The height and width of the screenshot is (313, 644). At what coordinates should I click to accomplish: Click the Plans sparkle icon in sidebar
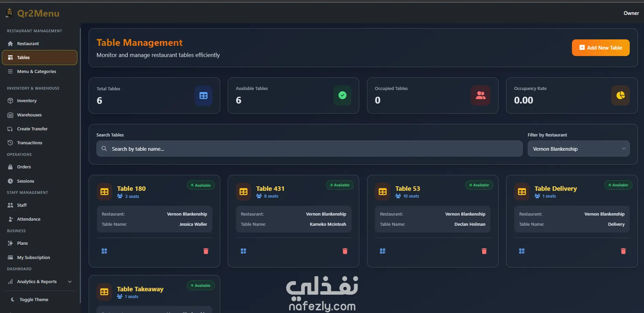click(x=10, y=243)
